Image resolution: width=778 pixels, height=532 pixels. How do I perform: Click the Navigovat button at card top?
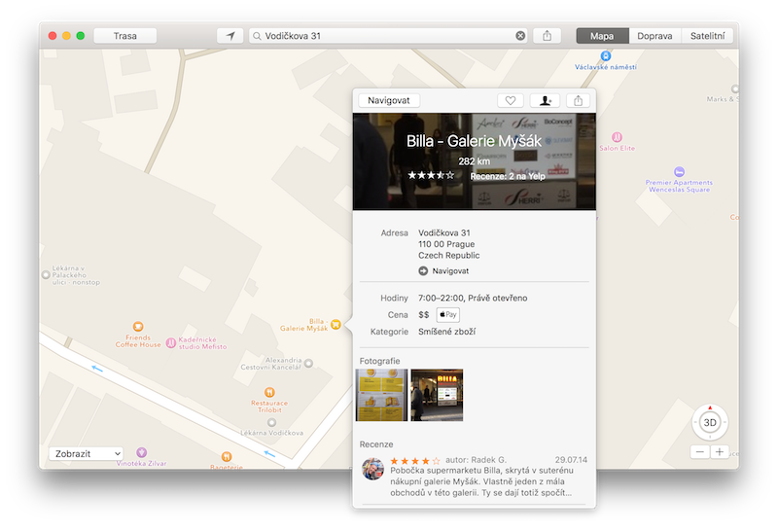point(389,101)
